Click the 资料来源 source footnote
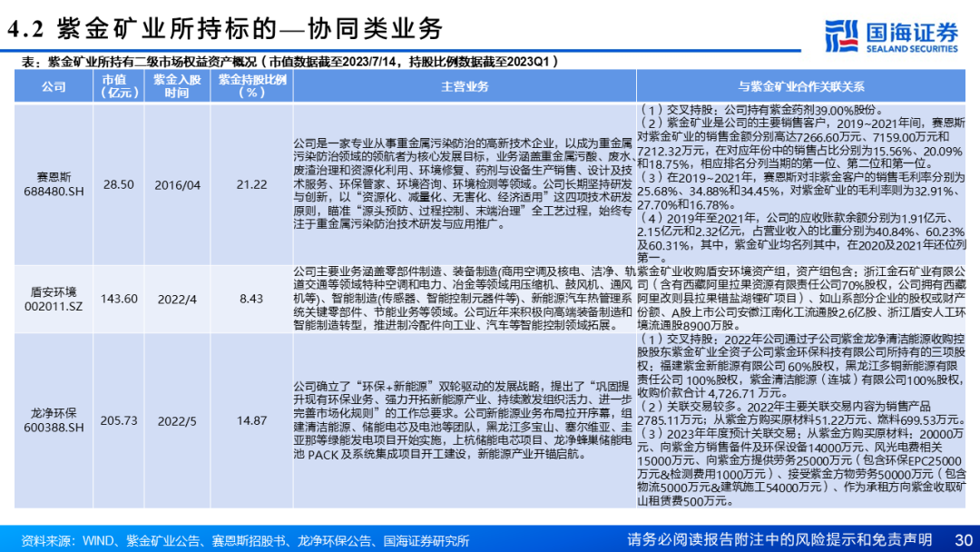Image resolution: width=980 pixels, height=552 pixels. click(x=245, y=541)
